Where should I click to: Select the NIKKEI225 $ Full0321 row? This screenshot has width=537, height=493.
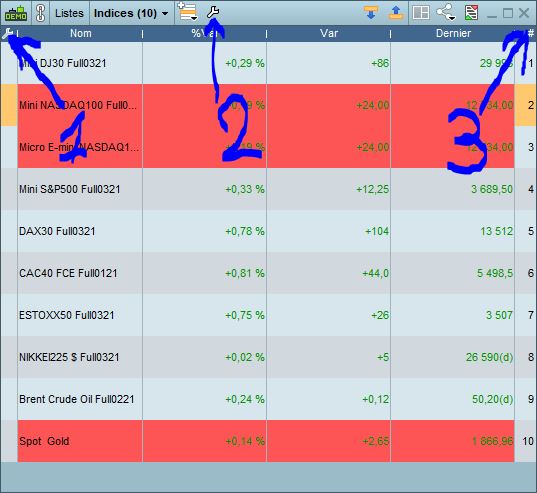[268, 357]
